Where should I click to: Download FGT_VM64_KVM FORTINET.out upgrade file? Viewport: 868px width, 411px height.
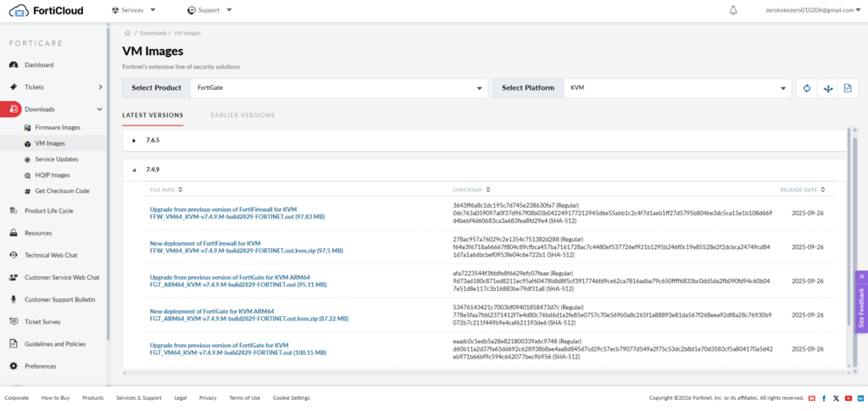click(238, 353)
